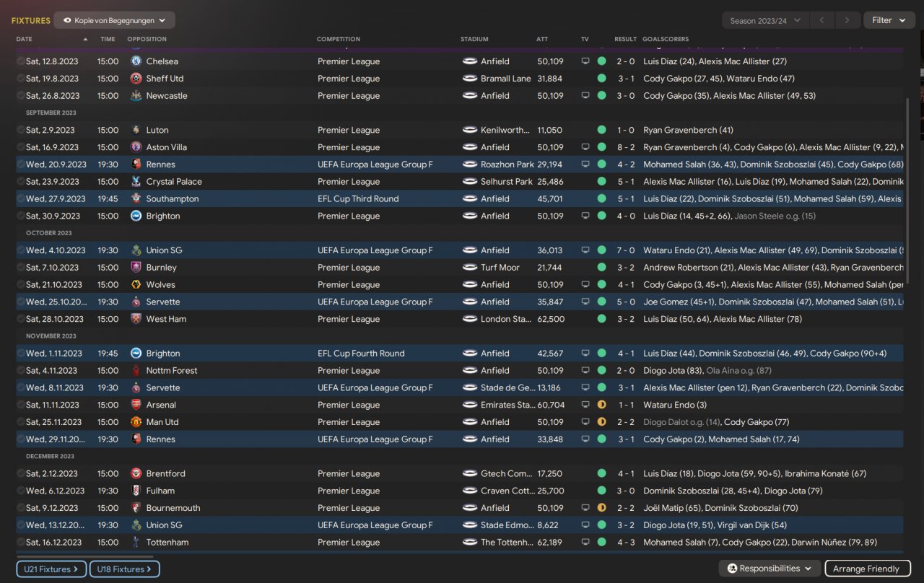This screenshot has width=924, height=583.
Task: Sort by the Result column header
Action: (x=625, y=39)
